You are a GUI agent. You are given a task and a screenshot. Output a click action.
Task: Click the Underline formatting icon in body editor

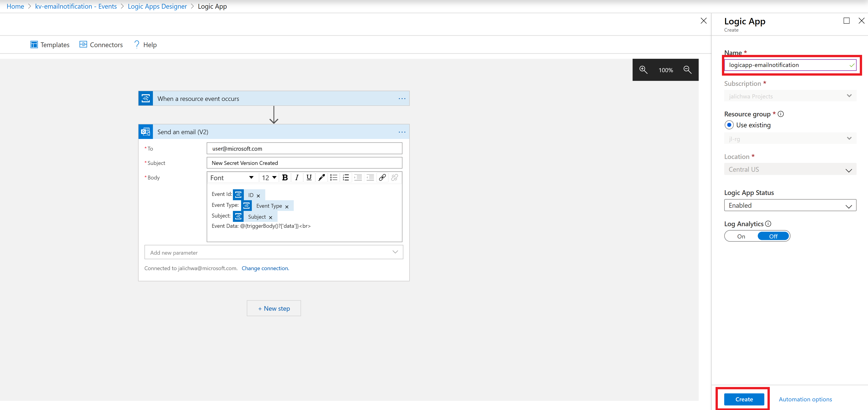309,178
